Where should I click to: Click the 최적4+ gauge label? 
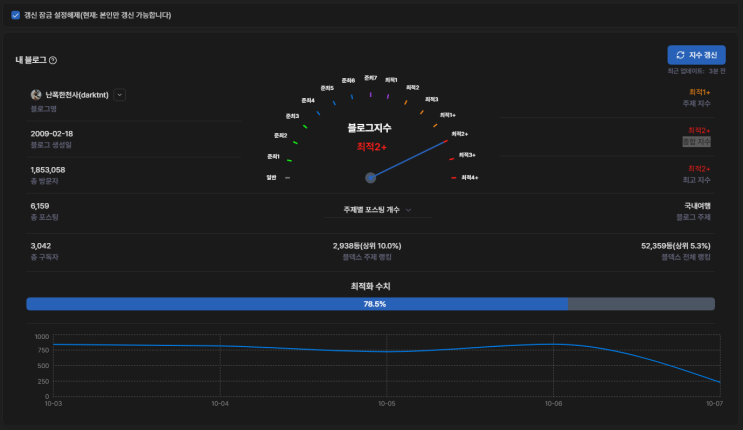[x=470, y=177]
